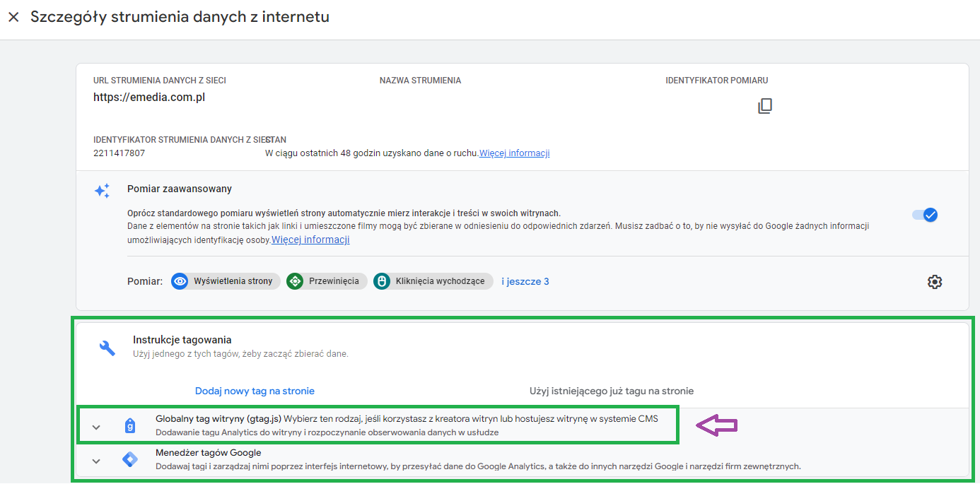Select the Wyświetlenia strony measurement chip

click(225, 281)
